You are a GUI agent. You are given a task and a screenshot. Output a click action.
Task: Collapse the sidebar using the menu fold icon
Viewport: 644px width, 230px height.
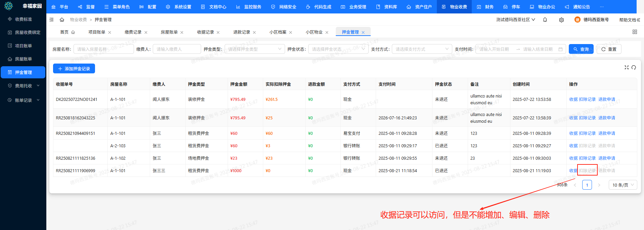(51, 20)
